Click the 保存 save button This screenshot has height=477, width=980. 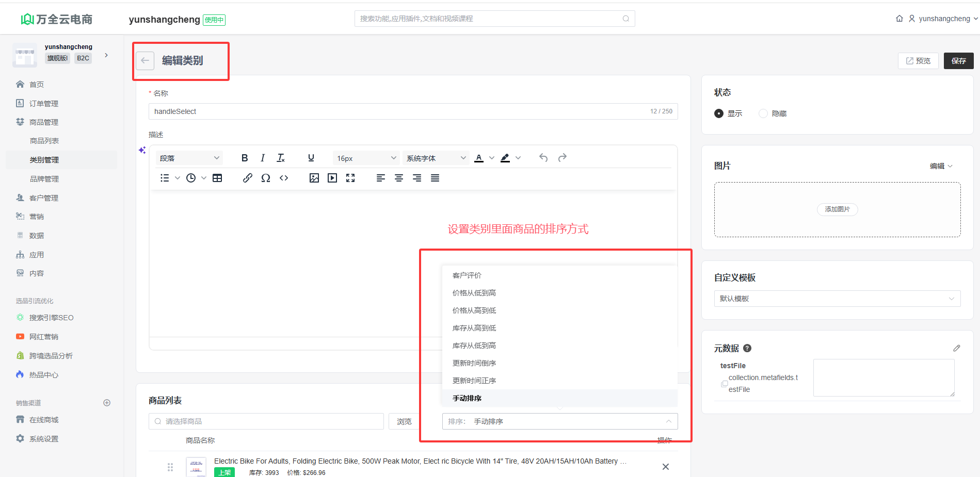(958, 61)
